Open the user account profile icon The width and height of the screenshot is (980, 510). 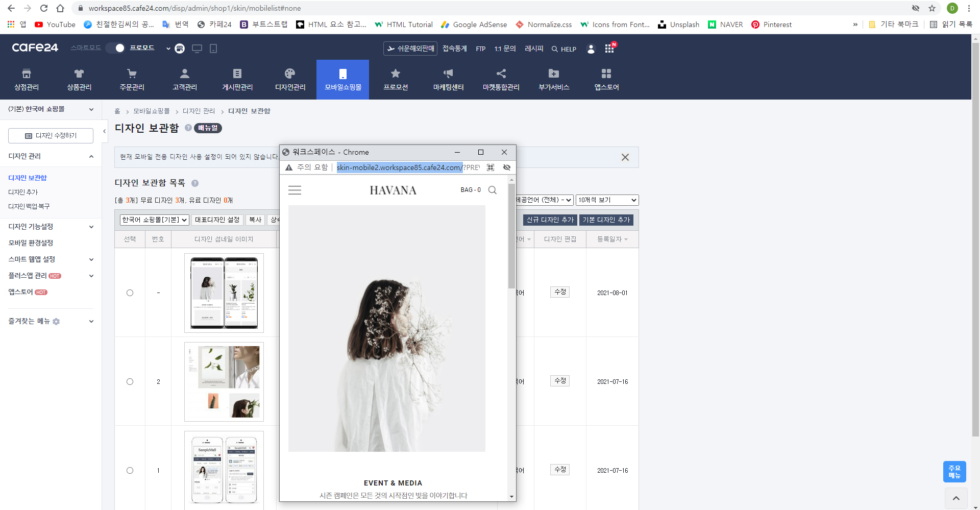591,49
